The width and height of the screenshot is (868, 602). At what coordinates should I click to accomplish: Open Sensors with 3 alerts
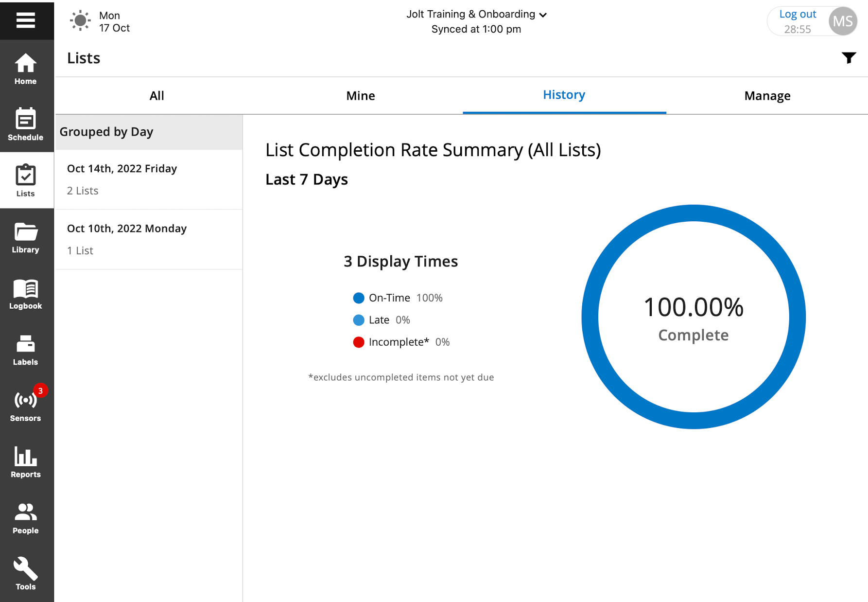26,406
